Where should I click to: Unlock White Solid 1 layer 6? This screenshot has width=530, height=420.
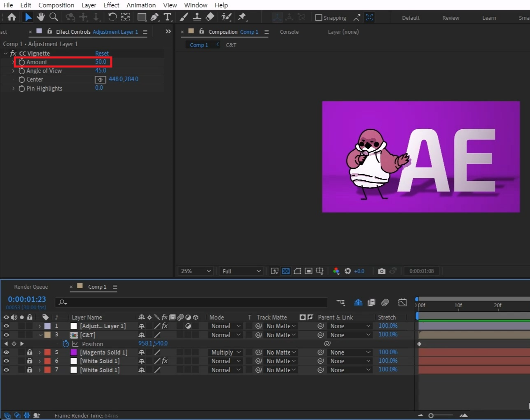(30, 361)
